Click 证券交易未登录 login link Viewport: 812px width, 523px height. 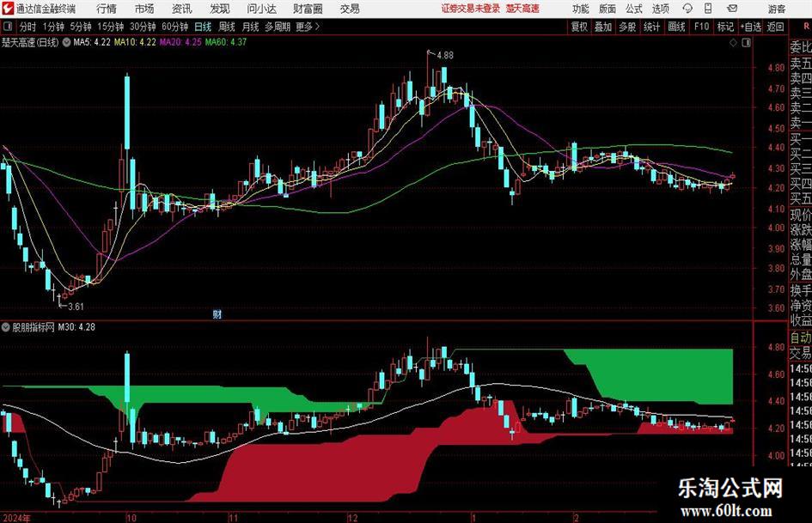pos(470,9)
